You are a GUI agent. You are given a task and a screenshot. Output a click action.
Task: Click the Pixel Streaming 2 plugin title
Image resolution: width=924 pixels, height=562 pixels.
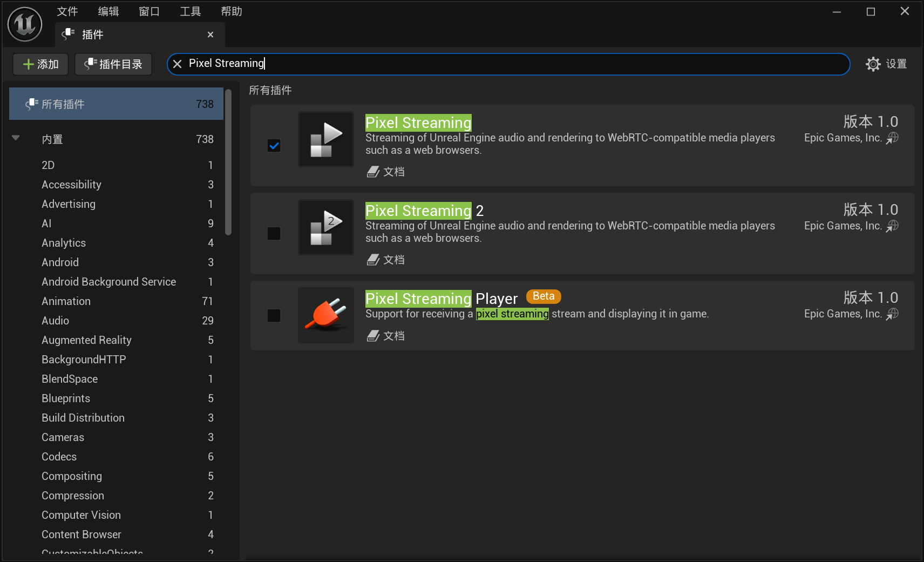424,211
